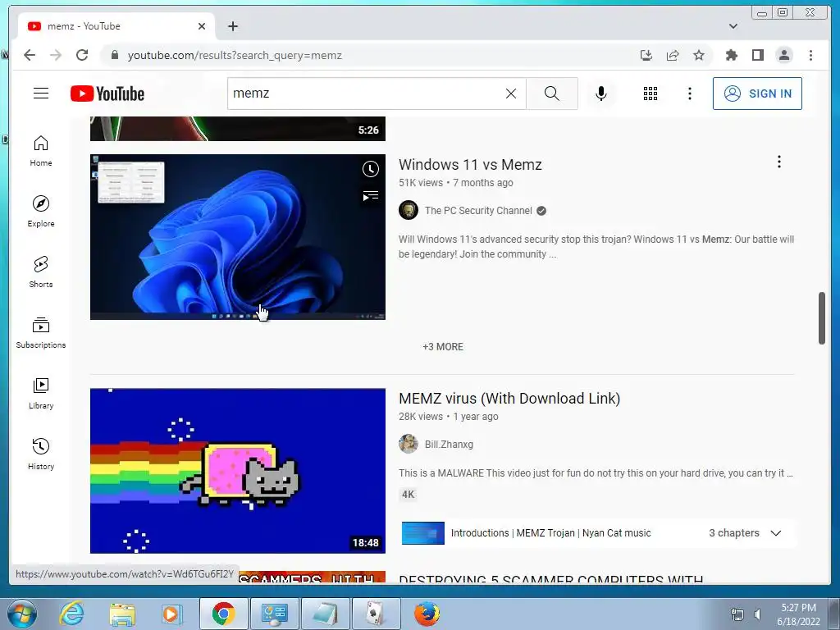
Task: Click the Bill.Zhanxg channel avatar
Action: pyautogui.click(x=409, y=444)
